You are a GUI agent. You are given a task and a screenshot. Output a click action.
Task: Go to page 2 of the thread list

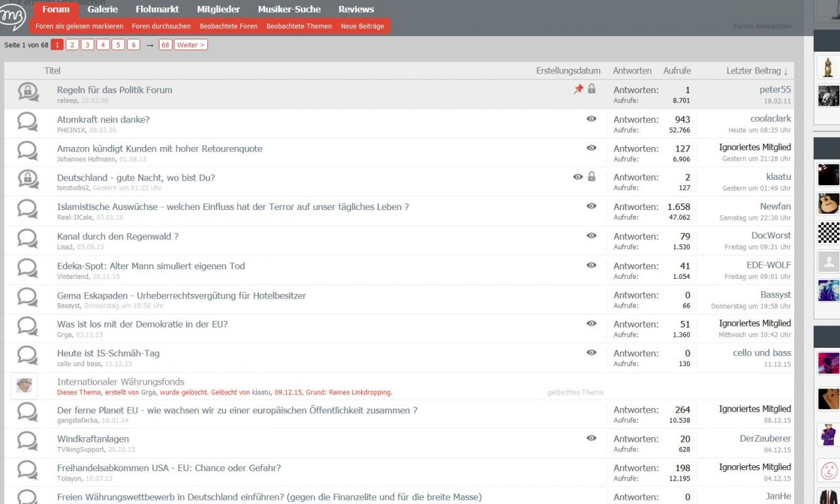coord(72,45)
